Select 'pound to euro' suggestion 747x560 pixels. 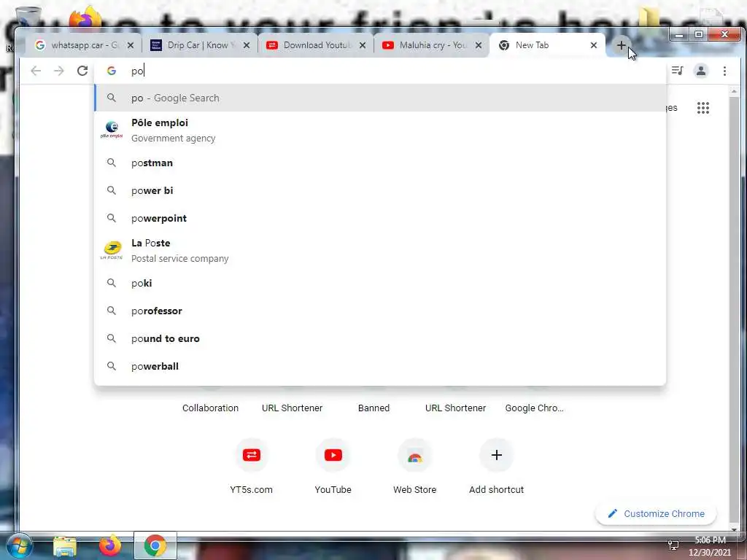pyautogui.click(x=380, y=338)
